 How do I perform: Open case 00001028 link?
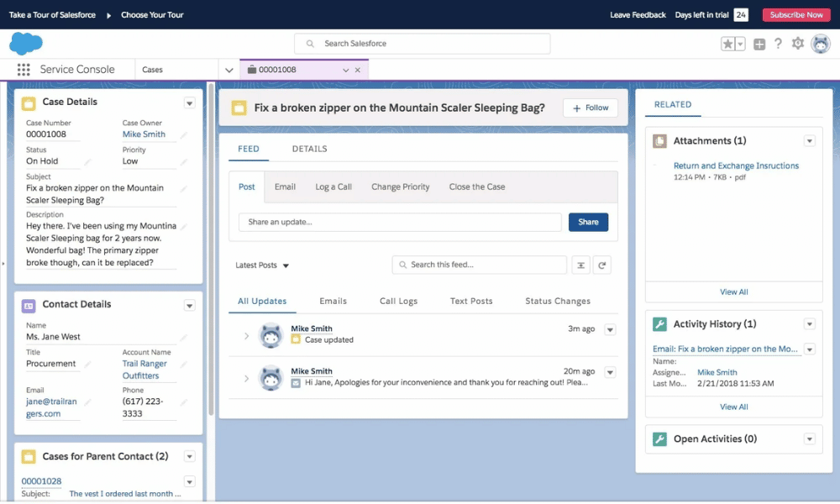[41, 481]
